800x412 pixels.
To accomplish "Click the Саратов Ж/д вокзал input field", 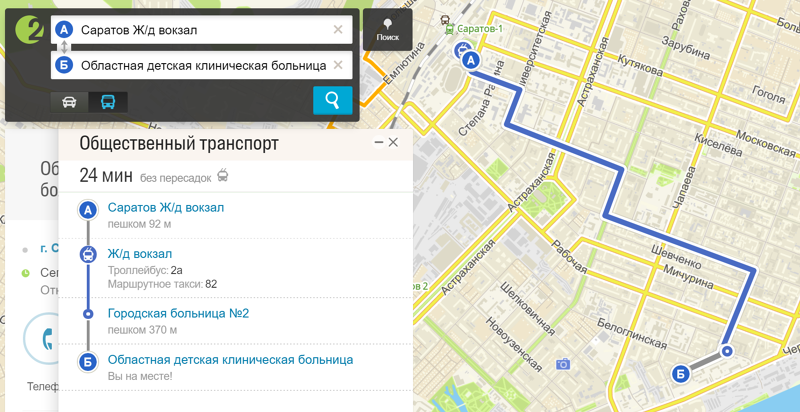I will click(202, 30).
